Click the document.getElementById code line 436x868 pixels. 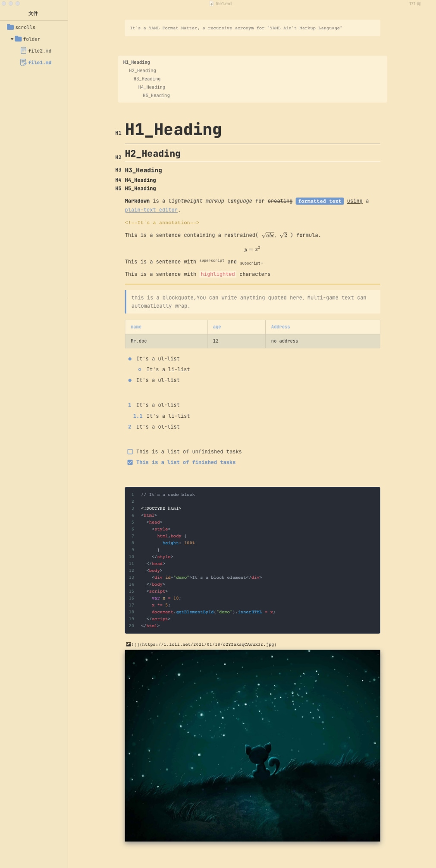tap(213, 612)
